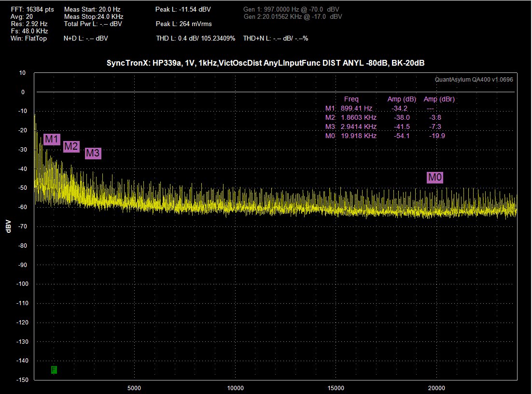
Task: Click the Meas Stop: 24.0 KHz readout
Action: (94, 16)
